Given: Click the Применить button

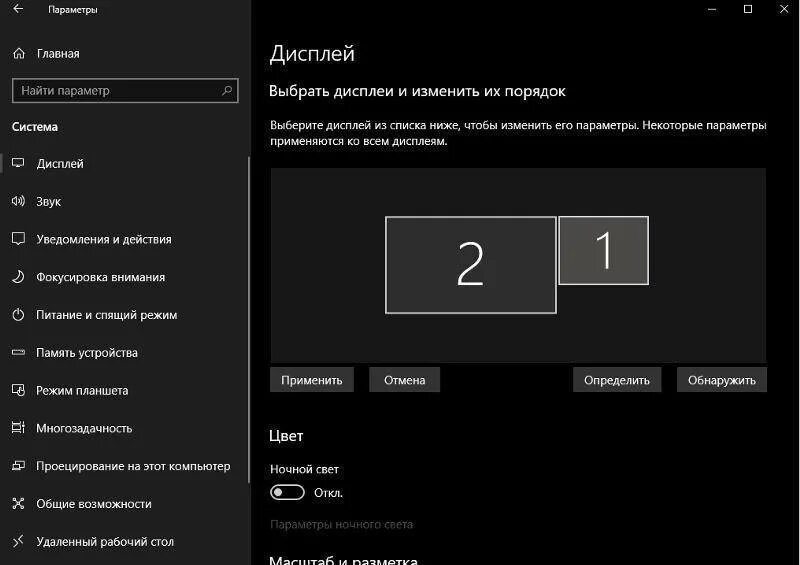Looking at the screenshot, I should pyautogui.click(x=312, y=380).
